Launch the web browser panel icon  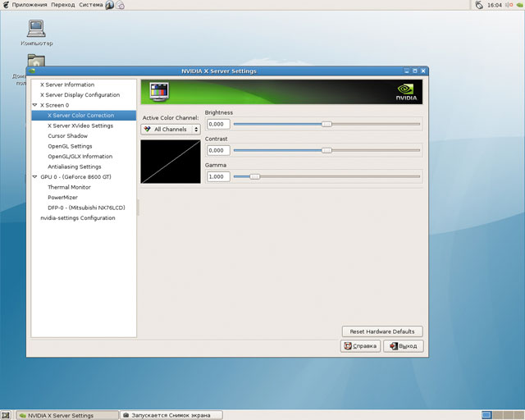109,5
